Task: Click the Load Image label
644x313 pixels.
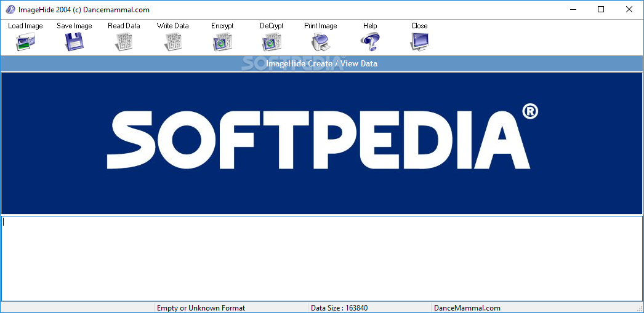Action: [x=25, y=26]
